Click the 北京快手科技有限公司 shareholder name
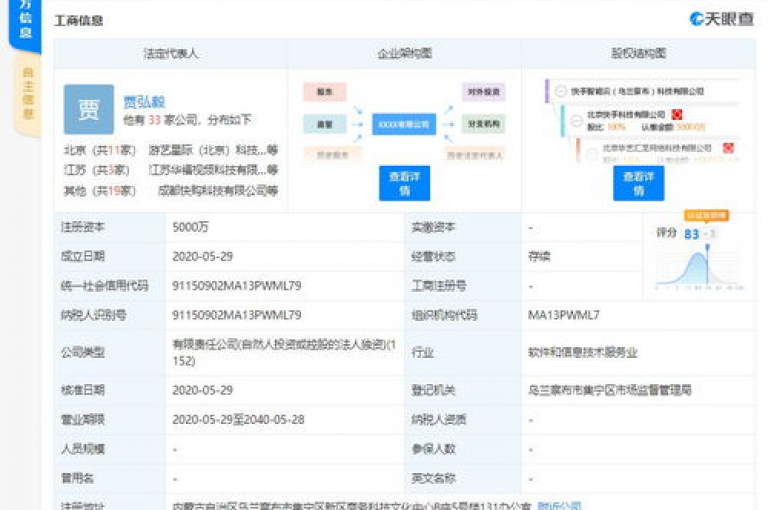This screenshot has width=768, height=510. point(626,115)
